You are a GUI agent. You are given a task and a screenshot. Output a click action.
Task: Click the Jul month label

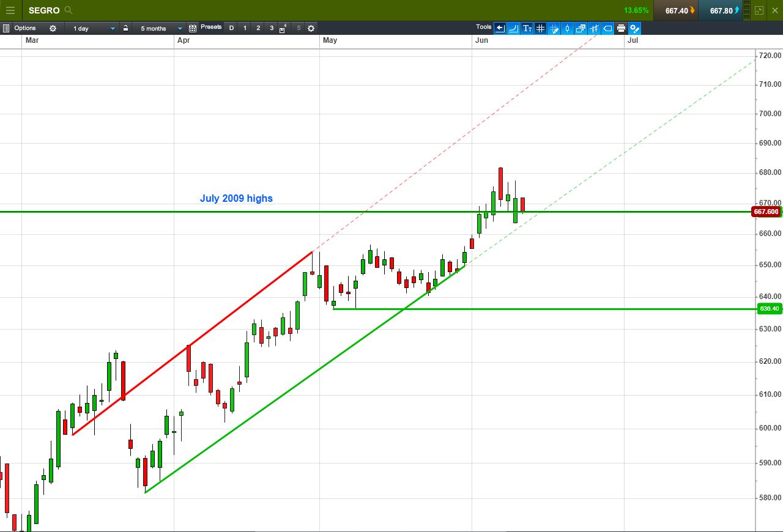[x=633, y=40]
